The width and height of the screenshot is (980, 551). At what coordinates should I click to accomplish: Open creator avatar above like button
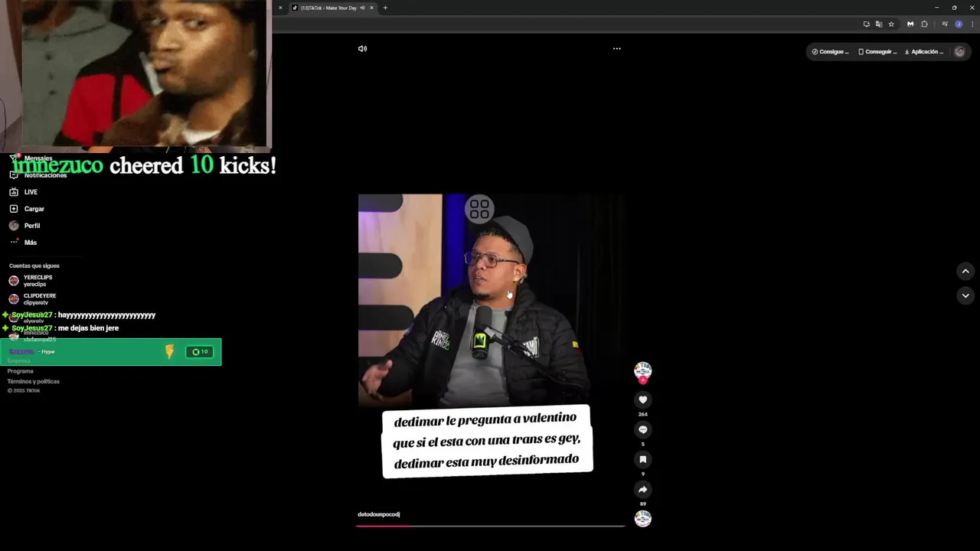[642, 371]
